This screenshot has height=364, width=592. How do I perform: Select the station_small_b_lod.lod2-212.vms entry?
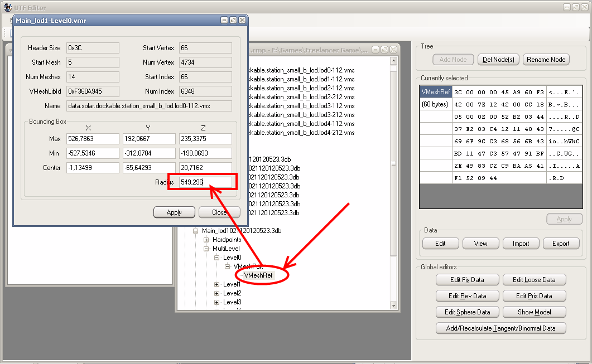302,97
